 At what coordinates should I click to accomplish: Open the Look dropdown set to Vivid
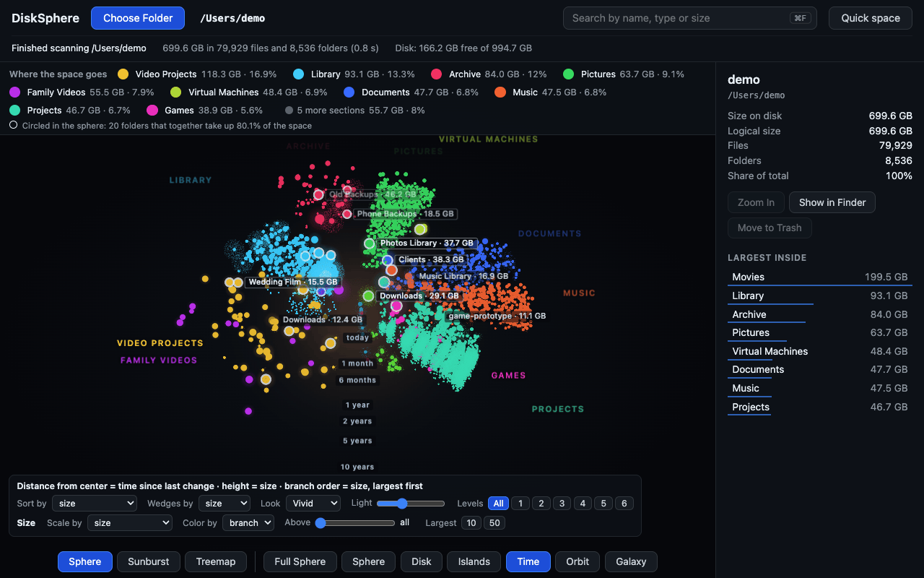pos(313,503)
